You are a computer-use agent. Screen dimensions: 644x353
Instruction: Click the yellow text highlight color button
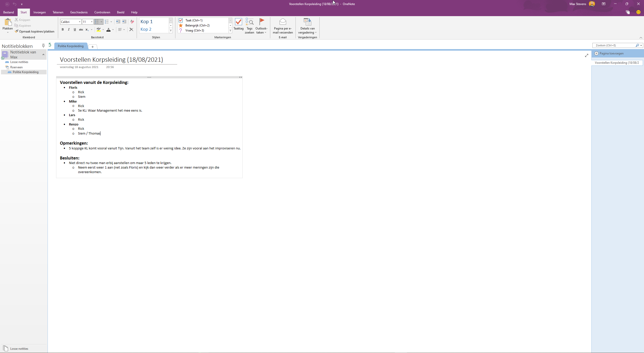[x=99, y=29]
